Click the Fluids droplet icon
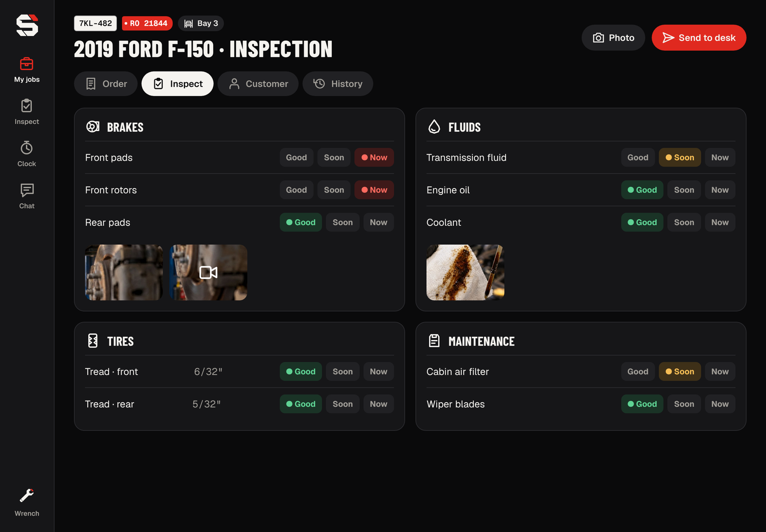The width and height of the screenshot is (766, 532). (x=434, y=127)
